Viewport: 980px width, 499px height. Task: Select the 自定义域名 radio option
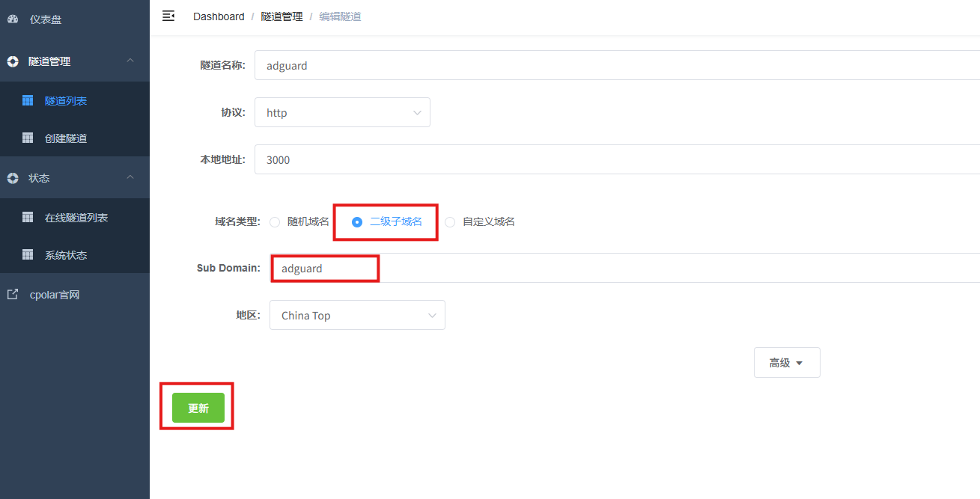(450, 221)
